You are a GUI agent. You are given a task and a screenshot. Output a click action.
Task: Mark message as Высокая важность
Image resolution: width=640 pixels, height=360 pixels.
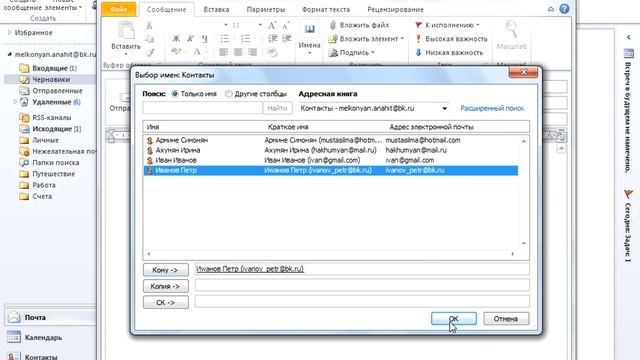pyautogui.click(x=451, y=39)
